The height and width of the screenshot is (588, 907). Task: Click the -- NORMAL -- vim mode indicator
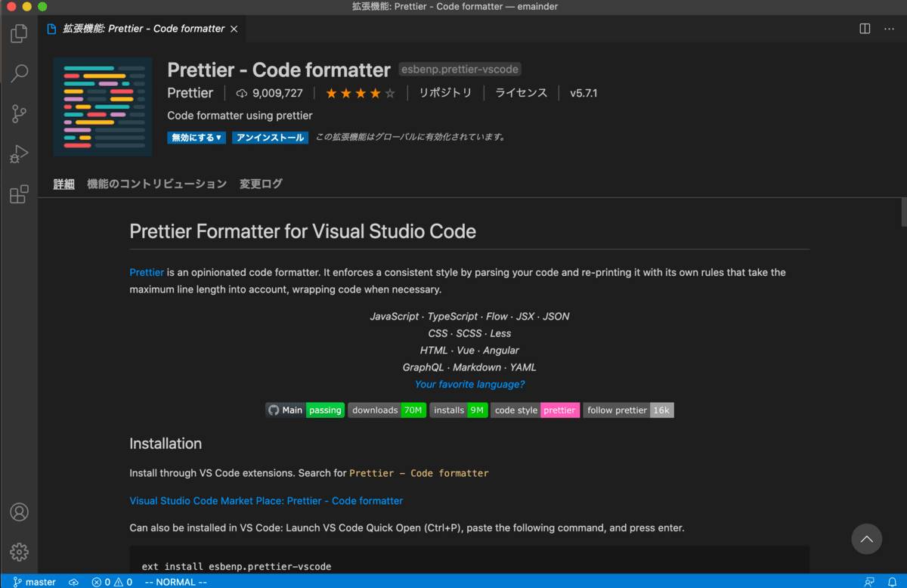pos(175,582)
